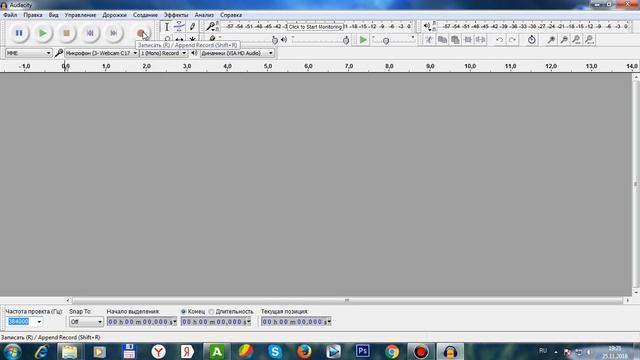Image resolution: width=640 pixels, height=360 pixels.
Task: Open the Создание menu
Action: pos(145,15)
